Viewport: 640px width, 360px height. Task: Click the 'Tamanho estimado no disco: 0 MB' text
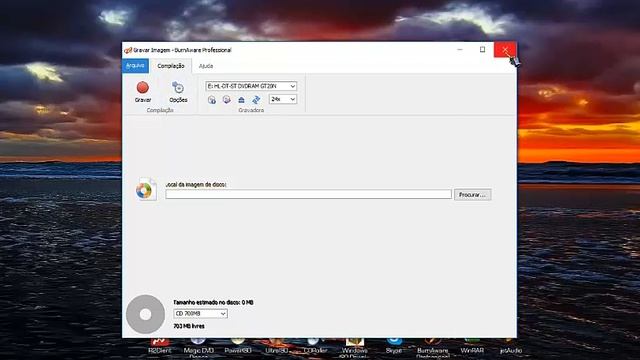click(213, 302)
